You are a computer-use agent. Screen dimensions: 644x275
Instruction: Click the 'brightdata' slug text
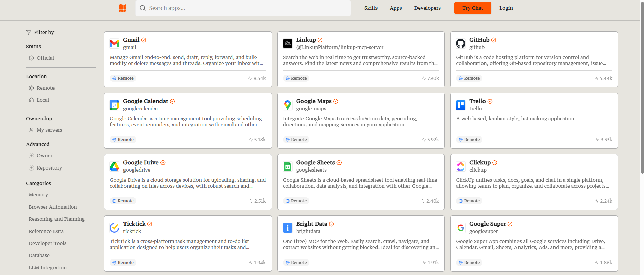(308, 231)
